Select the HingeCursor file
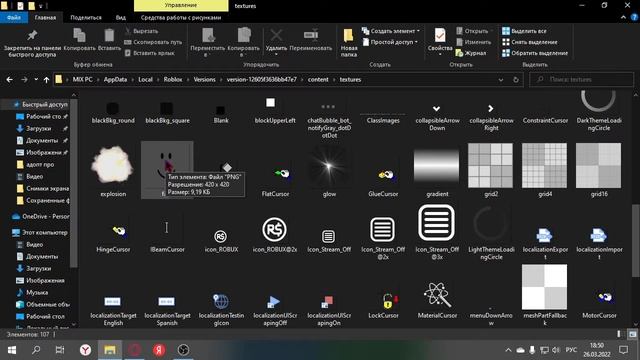The image size is (640, 360). [113, 238]
